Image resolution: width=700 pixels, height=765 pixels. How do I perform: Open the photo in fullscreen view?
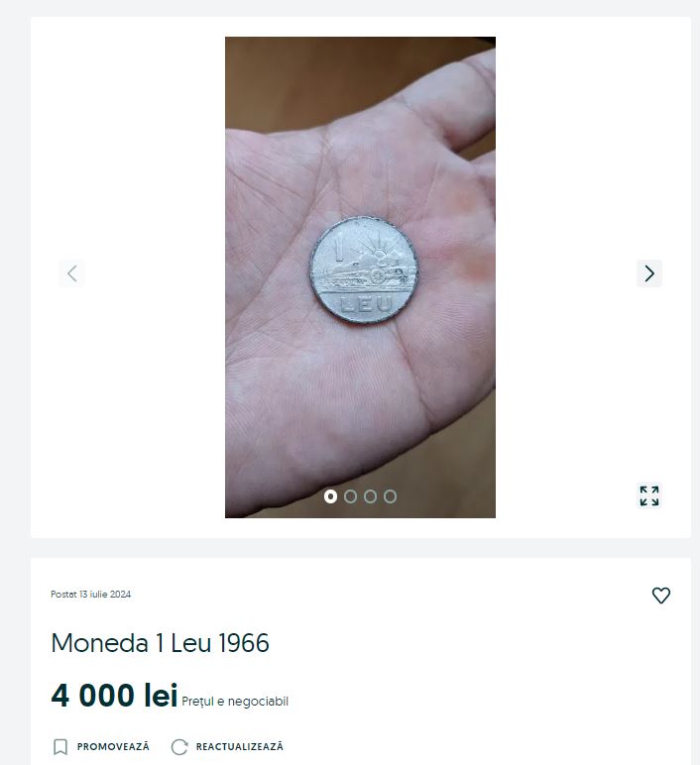649,495
